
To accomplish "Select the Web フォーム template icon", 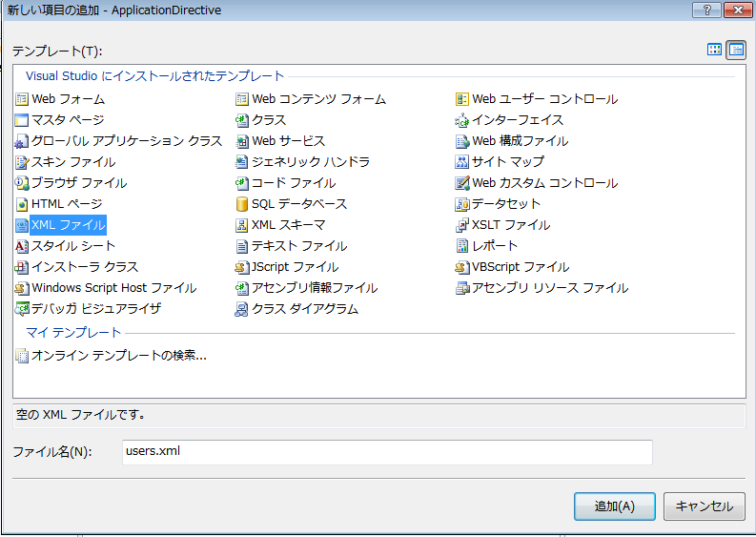I will [22, 99].
